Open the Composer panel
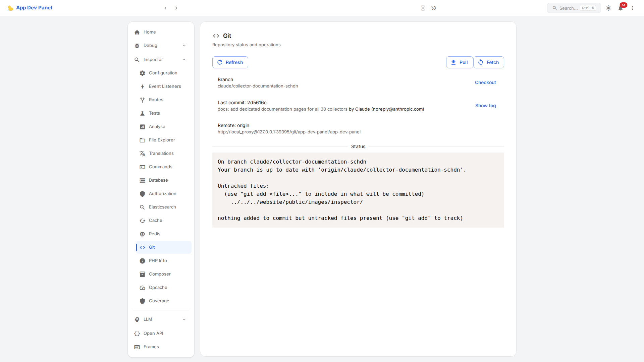644x362 pixels. click(x=159, y=274)
